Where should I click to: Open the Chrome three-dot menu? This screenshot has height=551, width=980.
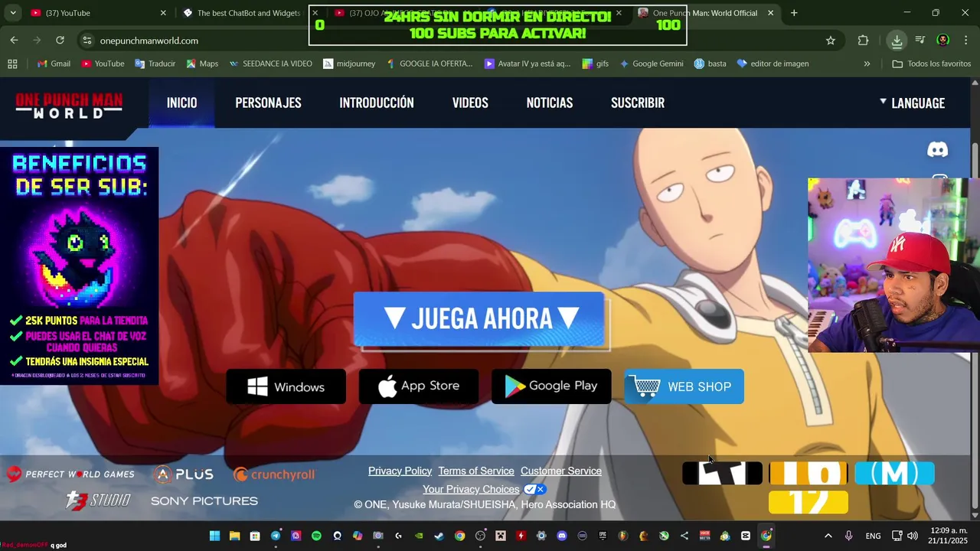point(965,41)
